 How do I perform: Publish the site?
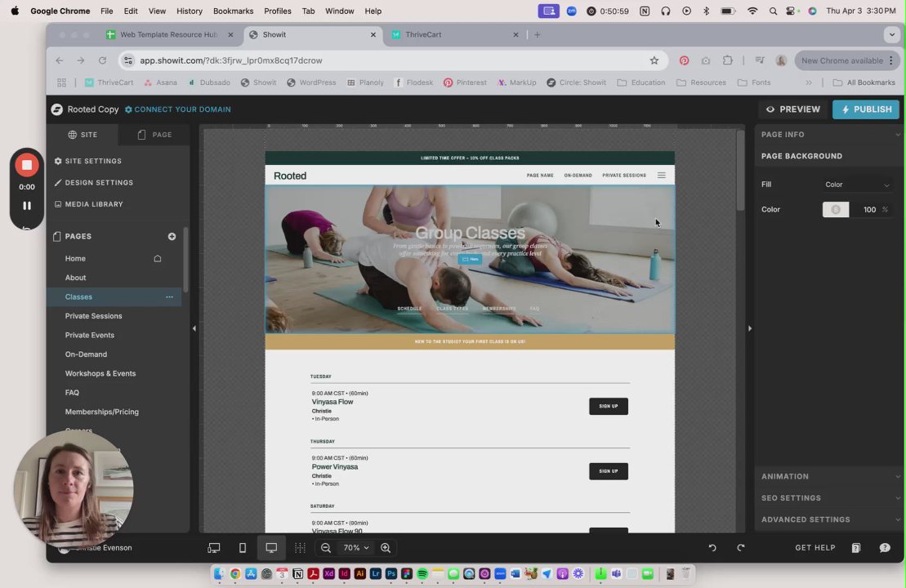coord(865,109)
